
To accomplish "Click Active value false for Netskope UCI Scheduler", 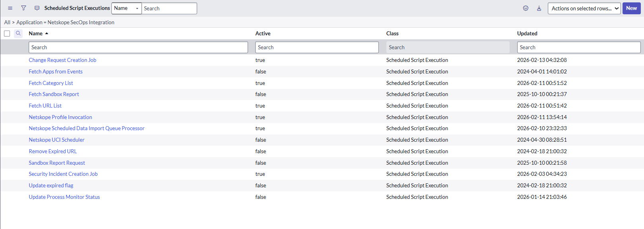I will click(261, 140).
